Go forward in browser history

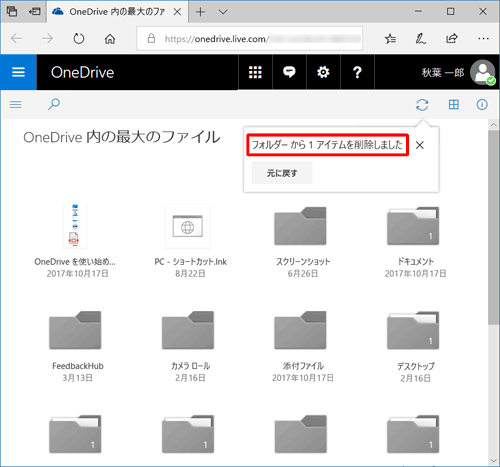tap(47, 39)
